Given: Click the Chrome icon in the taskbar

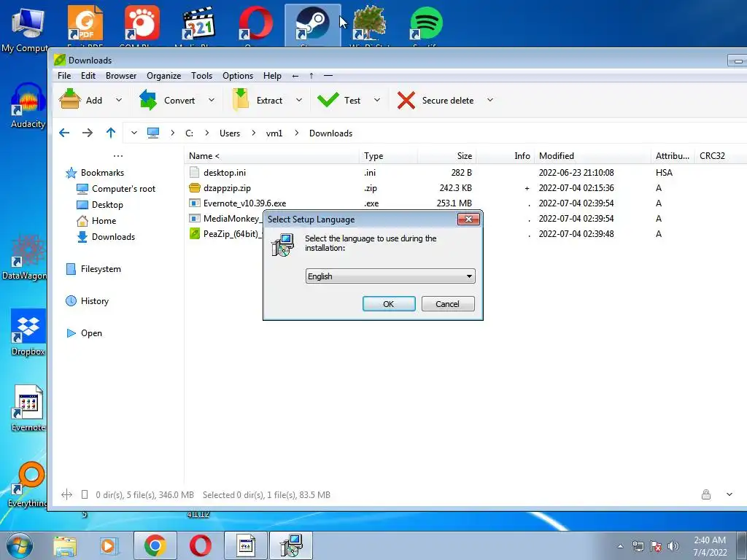Looking at the screenshot, I should pyautogui.click(x=155, y=545).
